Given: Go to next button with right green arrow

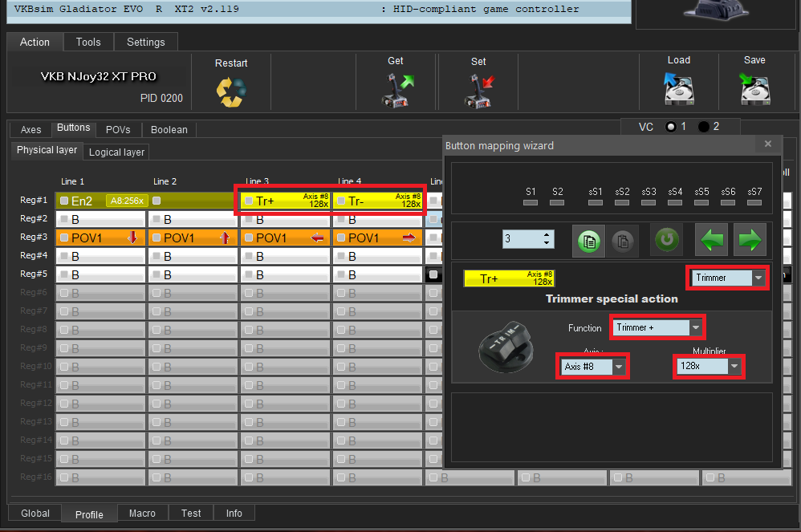Looking at the screenshot, I should click(x=750, y=240).
